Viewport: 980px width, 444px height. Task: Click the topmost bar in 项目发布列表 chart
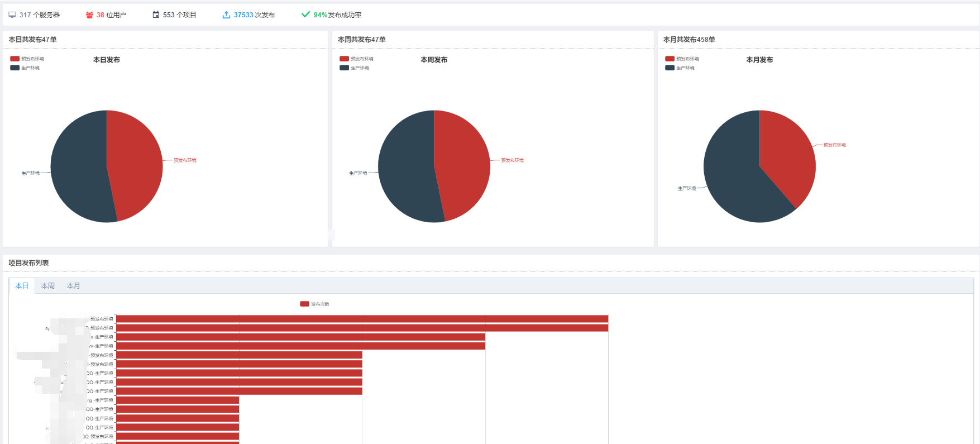click(x=362, y=319)
